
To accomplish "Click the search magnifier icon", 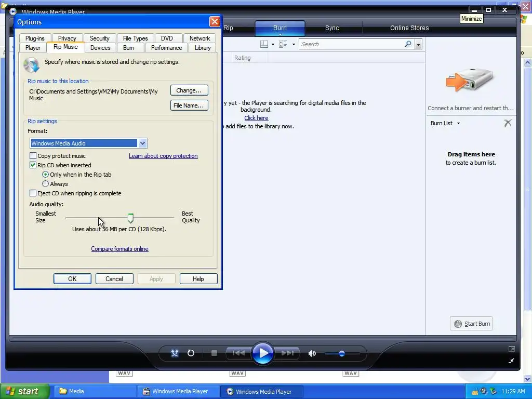I will [408, 44].
